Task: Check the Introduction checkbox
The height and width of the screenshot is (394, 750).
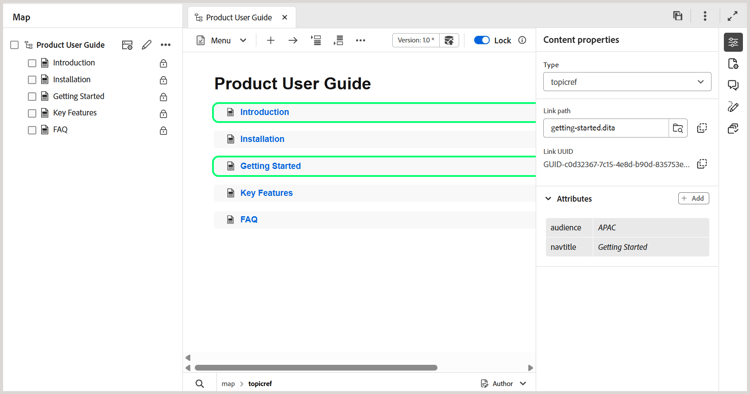Action: click(32, 63)
